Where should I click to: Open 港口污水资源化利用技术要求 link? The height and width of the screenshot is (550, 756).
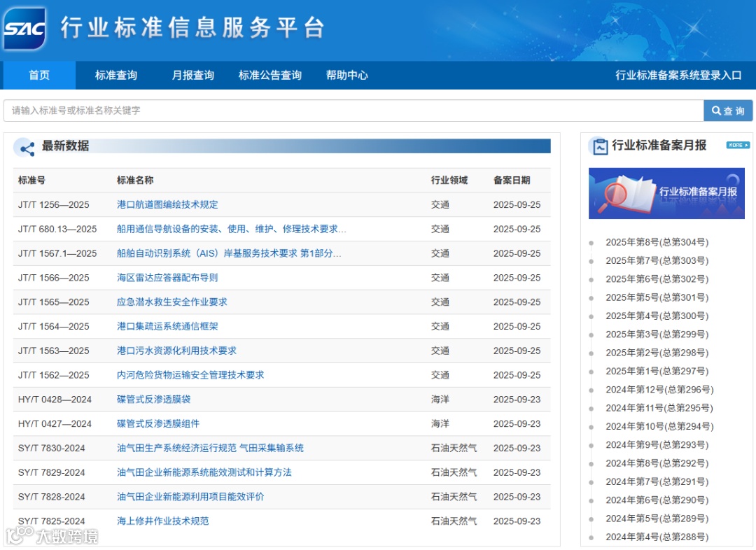[176, 351]
